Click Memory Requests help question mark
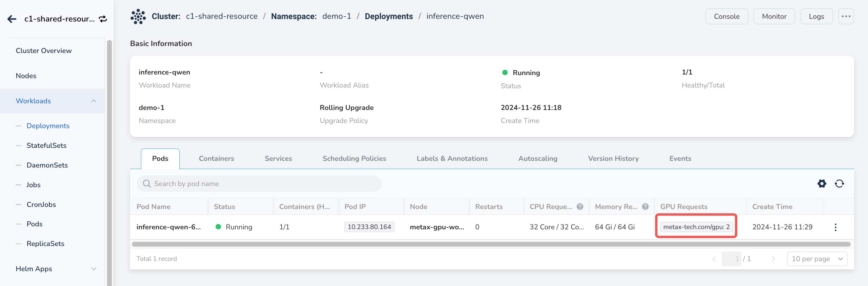The width and height of the screenshot is (868, 286). 645,207
